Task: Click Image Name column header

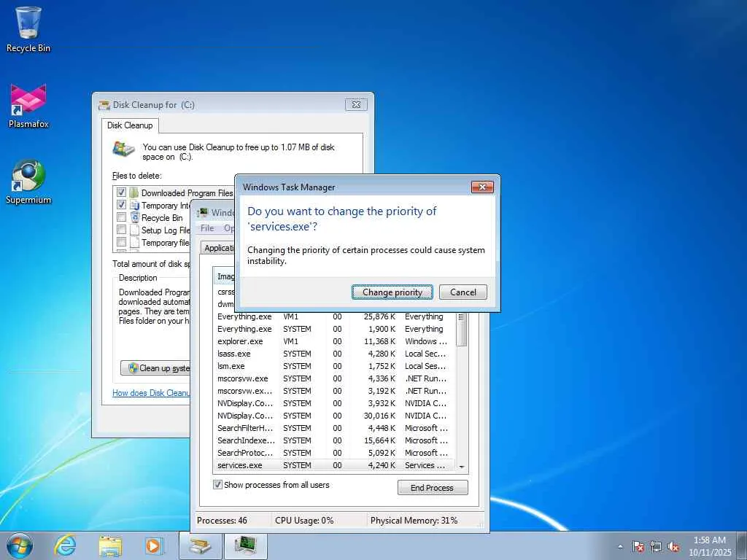Action: click(x=225, y=276)
